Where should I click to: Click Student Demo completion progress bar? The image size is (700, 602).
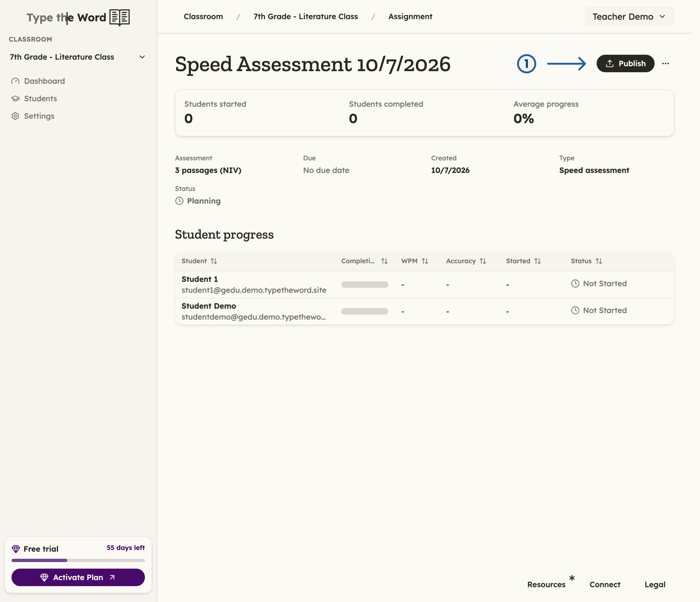point(364,311)
